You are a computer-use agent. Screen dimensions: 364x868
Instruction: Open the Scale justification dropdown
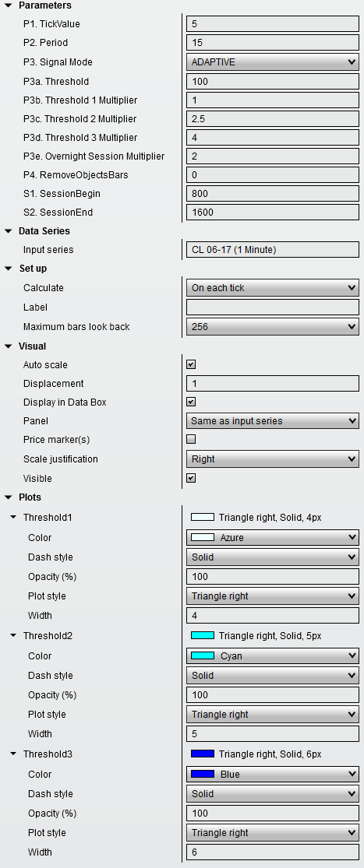click(x=273, y=459)
